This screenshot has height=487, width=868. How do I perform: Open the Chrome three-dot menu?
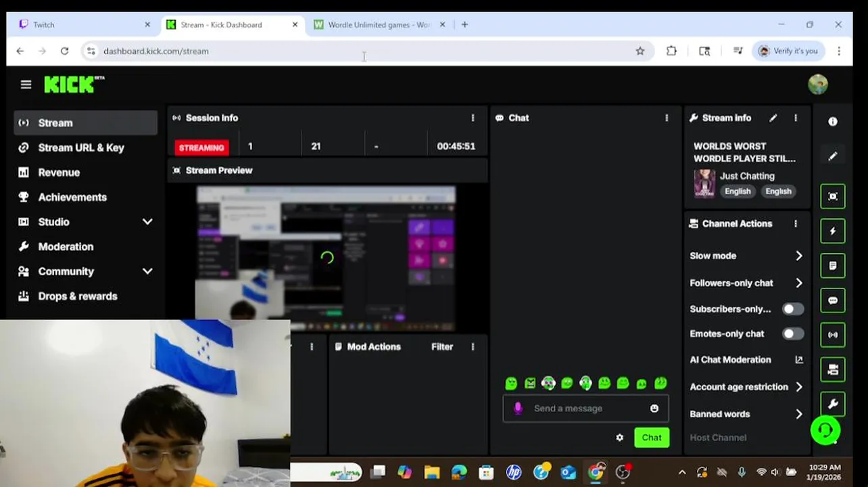(x=839, y=51)
